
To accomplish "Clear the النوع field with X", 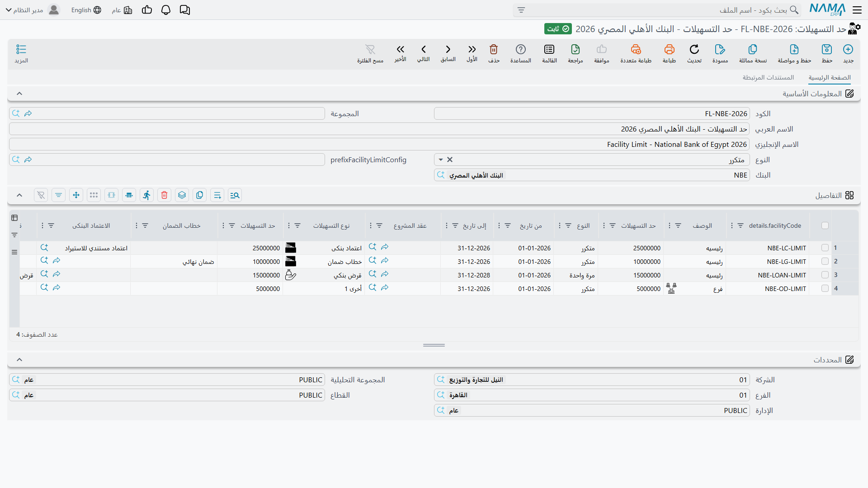I will click(x=450, y=160).
